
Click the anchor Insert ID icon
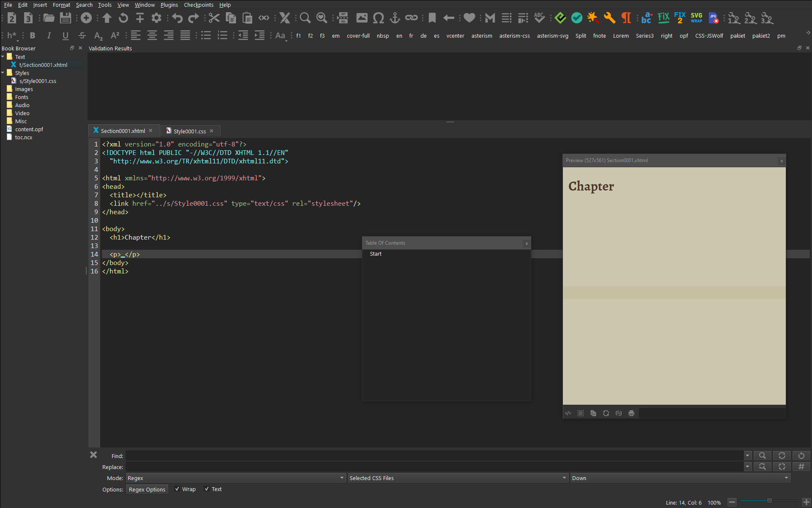coord(395,18)
